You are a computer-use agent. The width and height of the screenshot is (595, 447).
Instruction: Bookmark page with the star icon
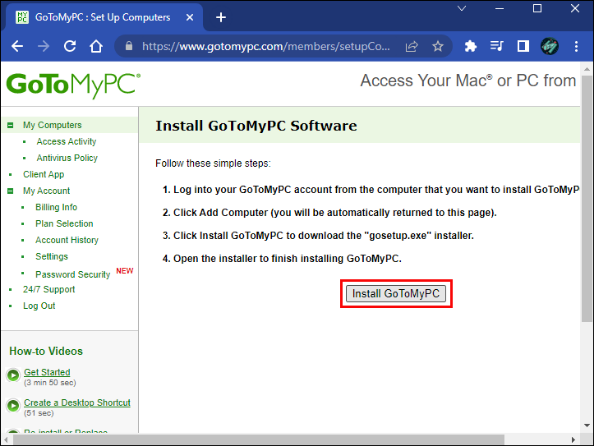tap(438, 46)
